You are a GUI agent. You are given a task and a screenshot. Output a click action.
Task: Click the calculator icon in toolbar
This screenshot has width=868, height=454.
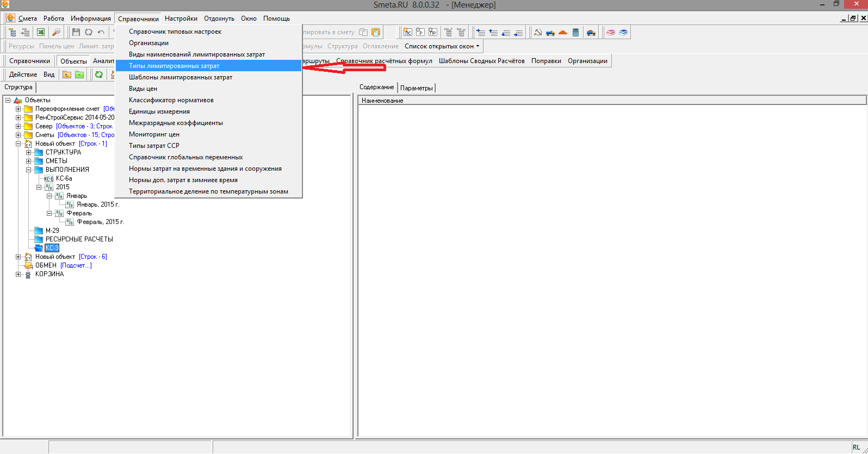point(575,33)
